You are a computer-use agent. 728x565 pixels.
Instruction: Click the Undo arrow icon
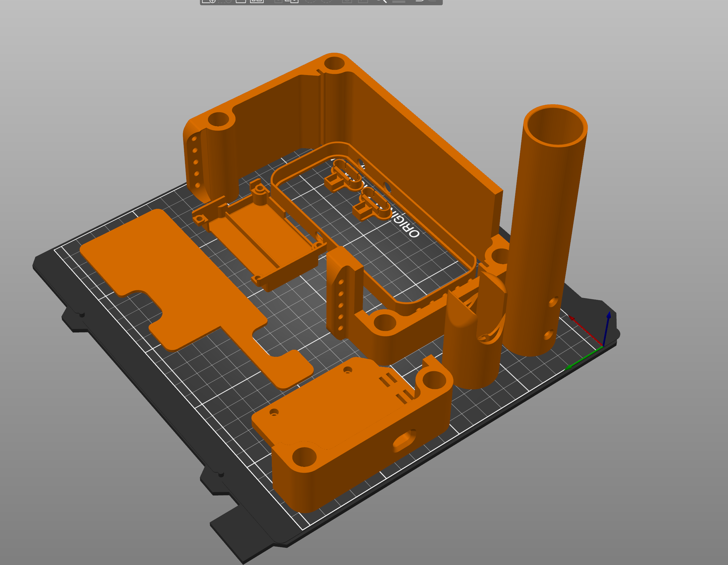click(420, 1)
